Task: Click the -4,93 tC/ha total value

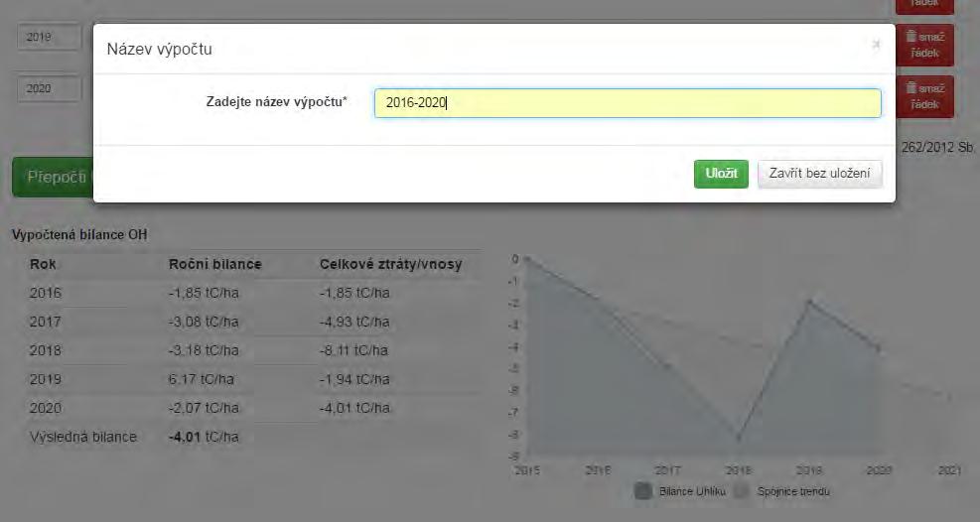Action: point(354,322)
